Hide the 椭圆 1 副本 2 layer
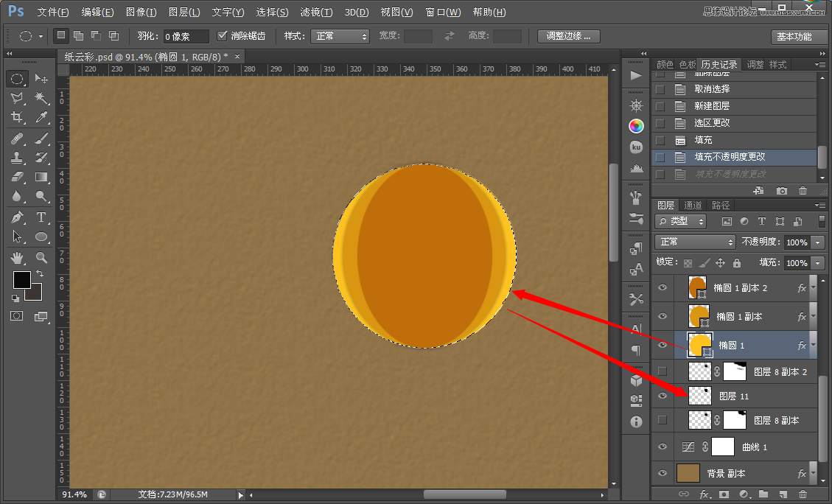Viewport: 832px width, 504px height. tap(663, 287)
